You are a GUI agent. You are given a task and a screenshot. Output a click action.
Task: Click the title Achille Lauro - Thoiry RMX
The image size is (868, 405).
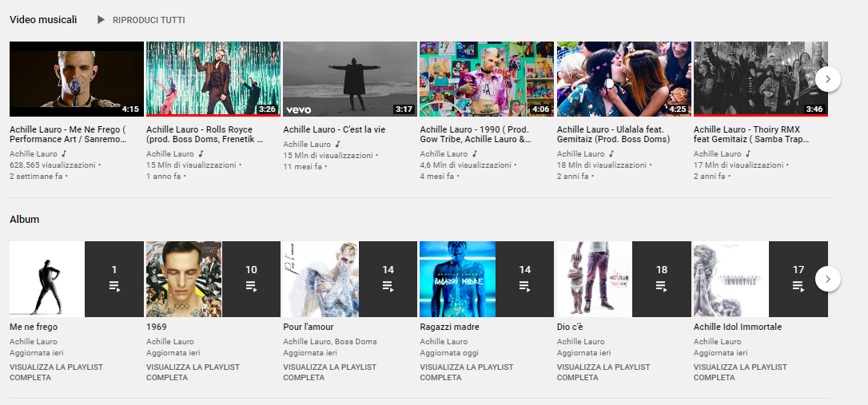coord(752,134)
